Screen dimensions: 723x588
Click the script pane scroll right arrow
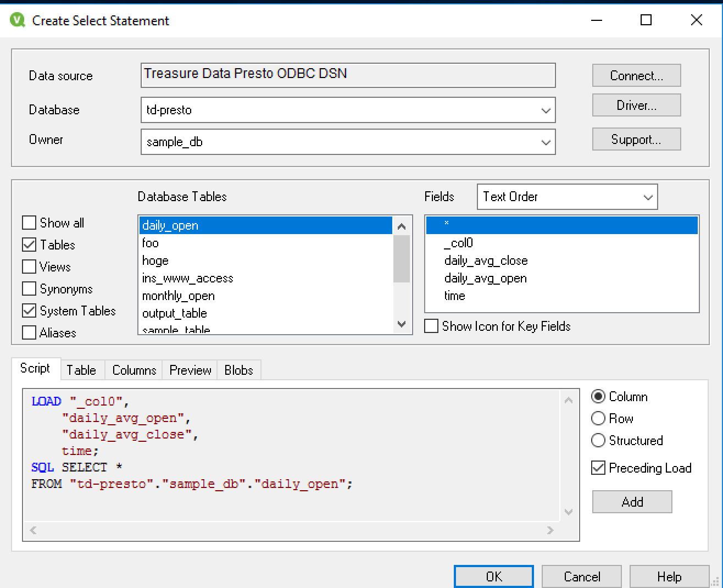[550, 530]
